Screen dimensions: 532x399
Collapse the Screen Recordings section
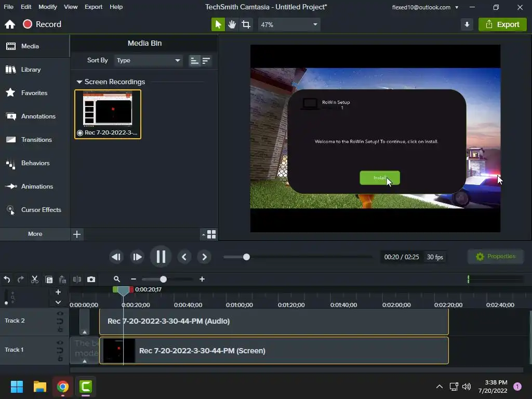[x=79, y=82]
